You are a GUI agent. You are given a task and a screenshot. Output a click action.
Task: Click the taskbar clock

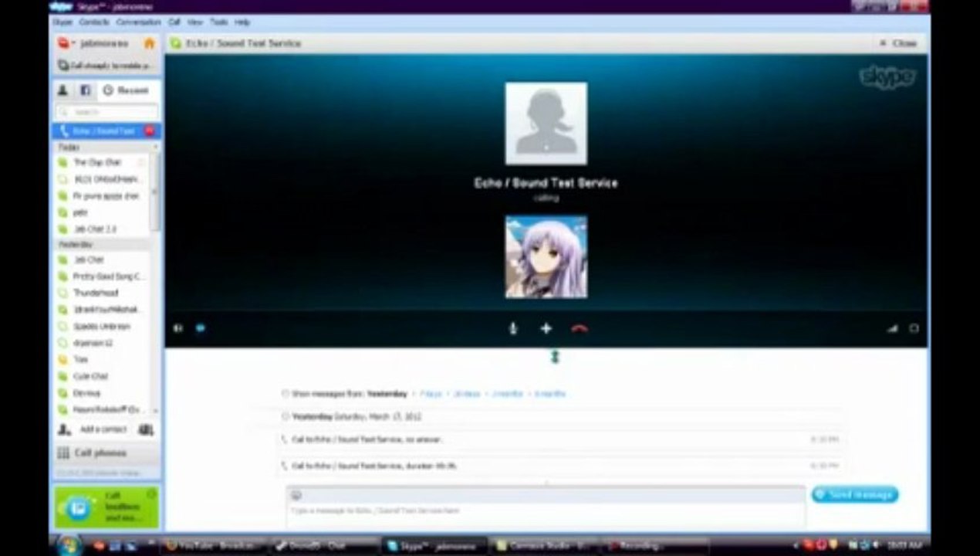(904, 545)
